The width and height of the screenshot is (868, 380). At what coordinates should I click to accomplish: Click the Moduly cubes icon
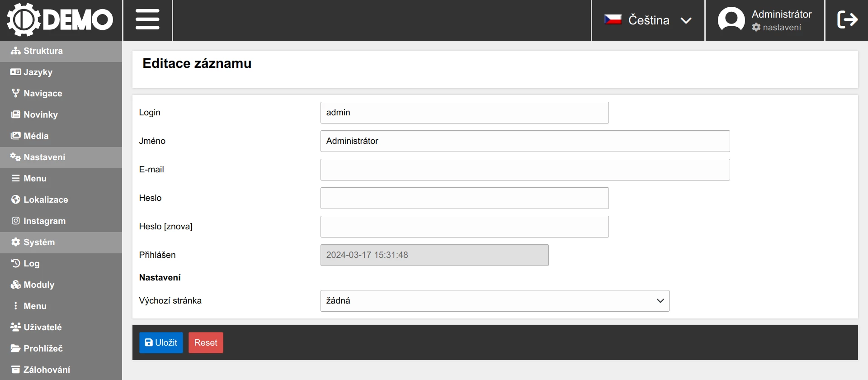(16, 285)
